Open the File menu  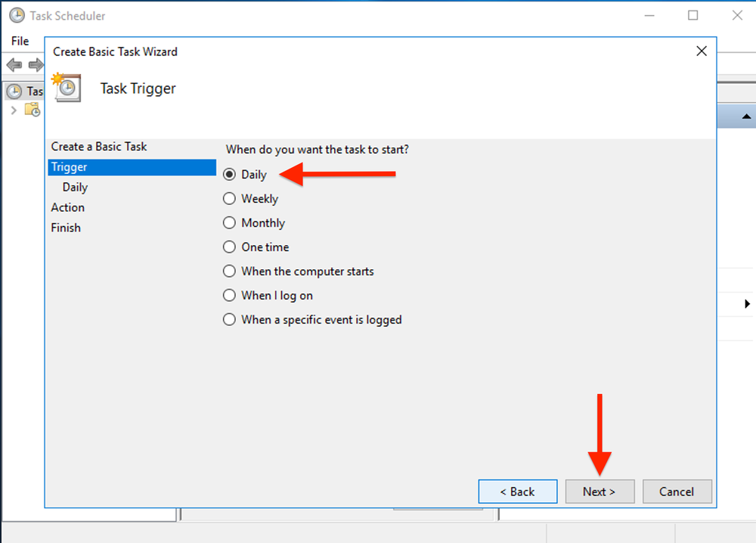tap(20, 41)
